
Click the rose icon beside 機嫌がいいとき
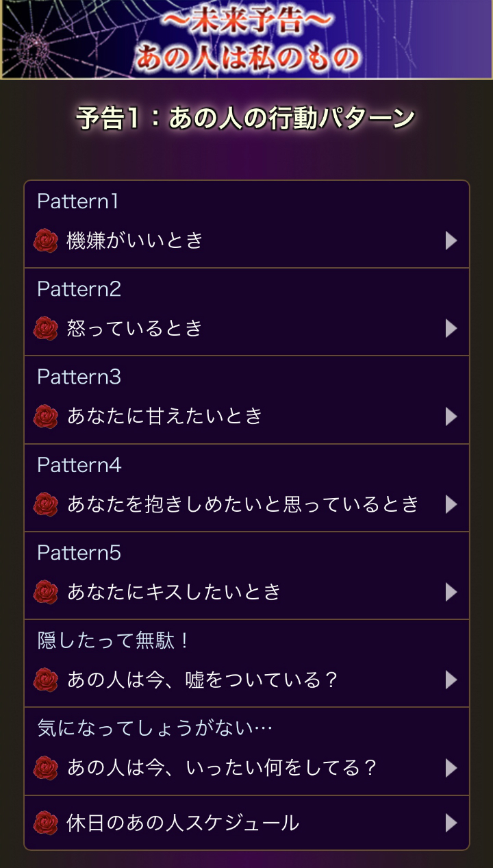point(46,240)
